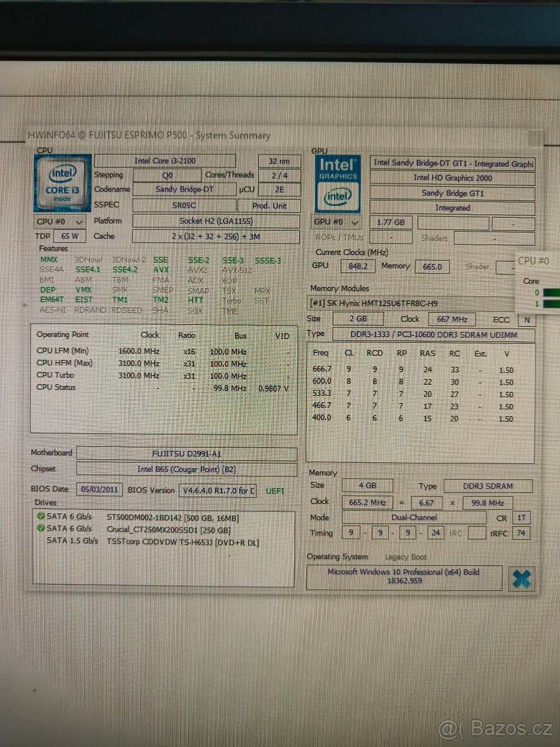
Task: Click the Core 1 usage bar in CPU #0 window
Action: click(551, 304)
